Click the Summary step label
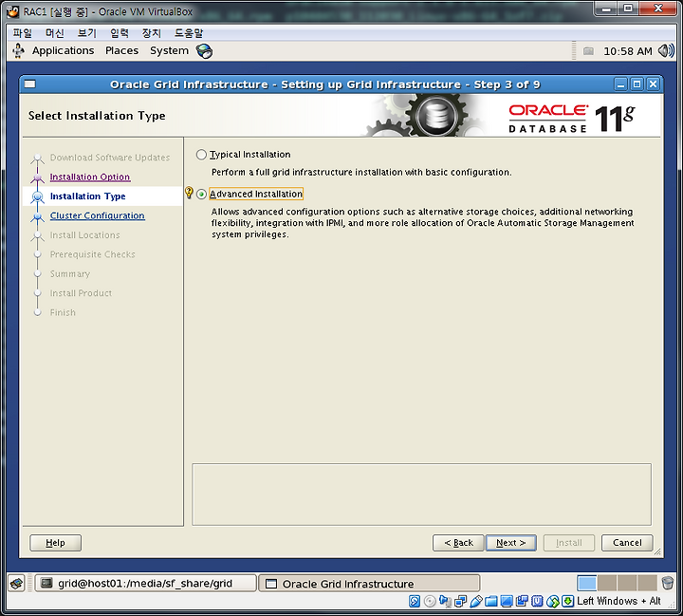 click(69, 273)
